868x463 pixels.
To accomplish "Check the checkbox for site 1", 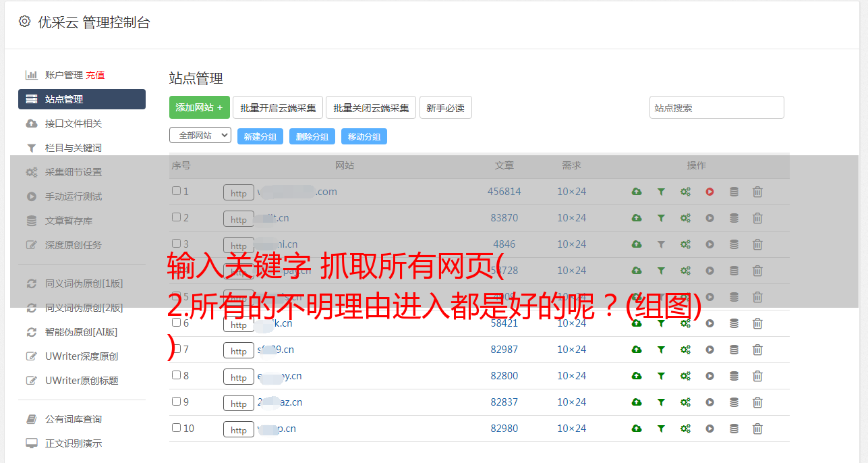I will pyautogui.click(x=176, y=191).
